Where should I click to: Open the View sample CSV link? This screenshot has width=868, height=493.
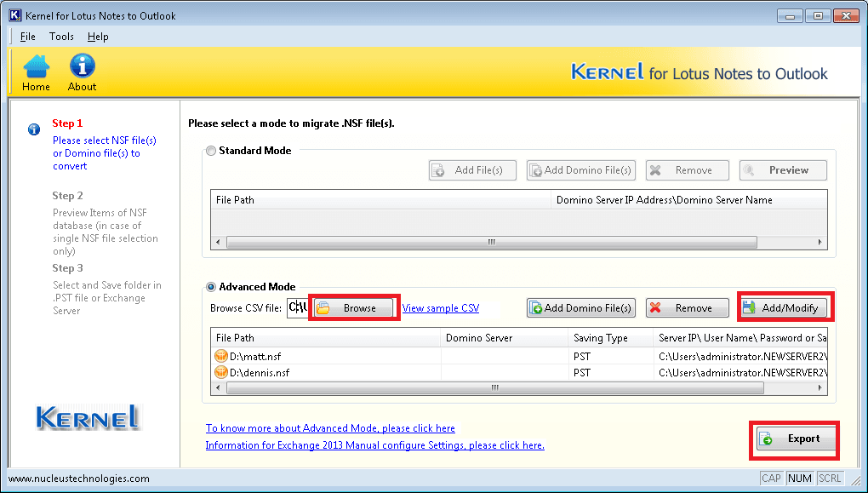tap(441, 308)
